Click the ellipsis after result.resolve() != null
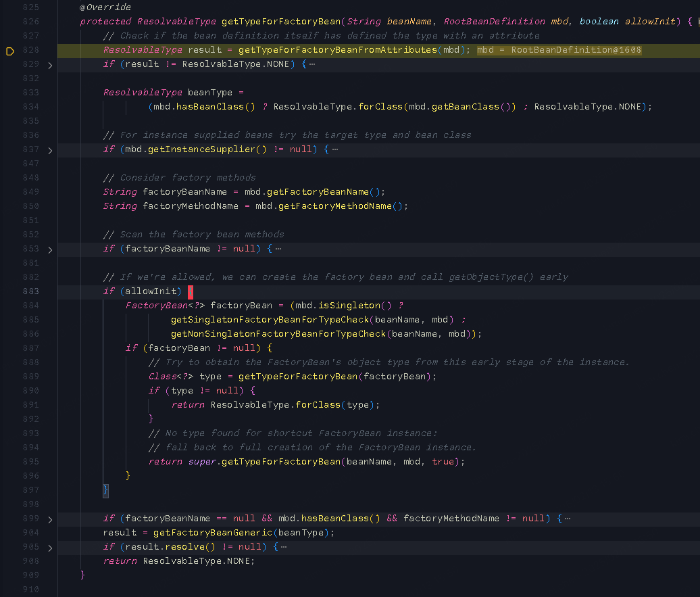Image resolution: width=700 pixels, height=597 pixels. pyautogui.click(x=284, y=547)
